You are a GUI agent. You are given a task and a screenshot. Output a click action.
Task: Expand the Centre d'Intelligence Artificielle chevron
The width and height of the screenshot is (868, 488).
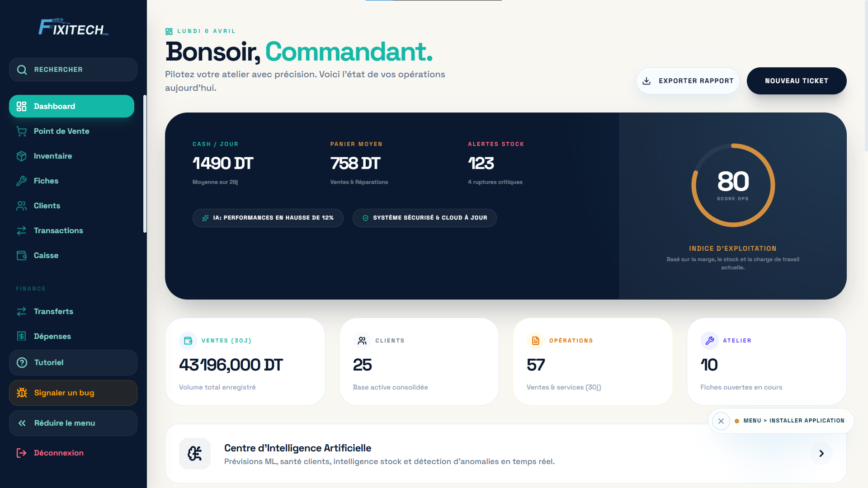click(821, 453)
